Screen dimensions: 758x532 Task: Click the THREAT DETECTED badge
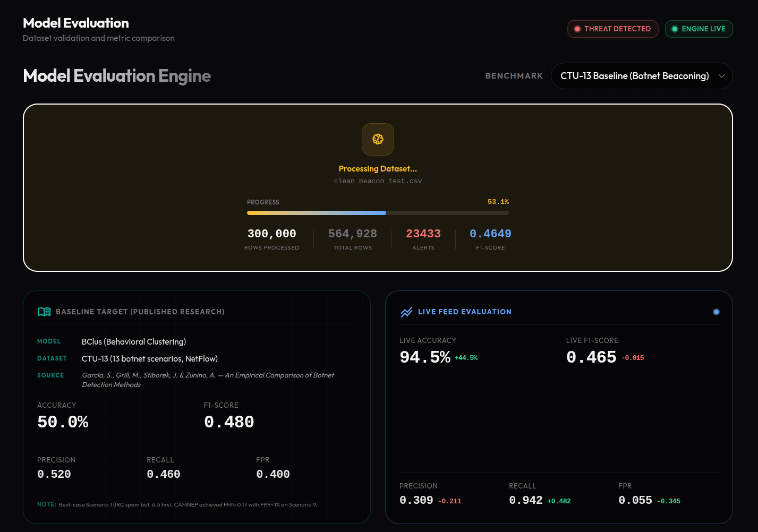click(612, 29)
